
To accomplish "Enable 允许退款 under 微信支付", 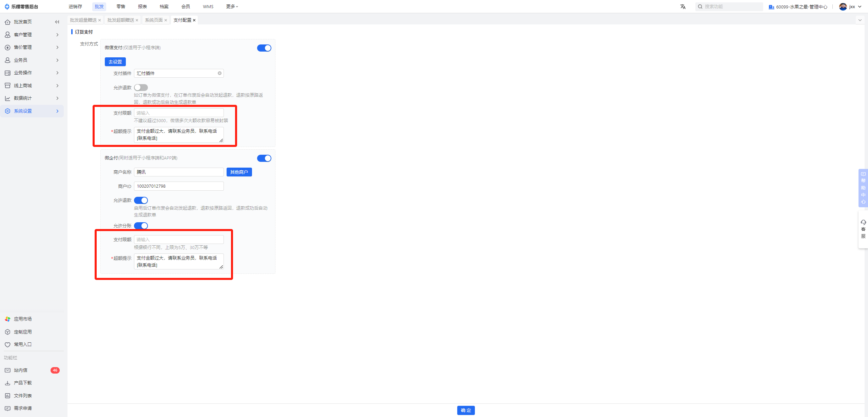I will coord(141,88).
